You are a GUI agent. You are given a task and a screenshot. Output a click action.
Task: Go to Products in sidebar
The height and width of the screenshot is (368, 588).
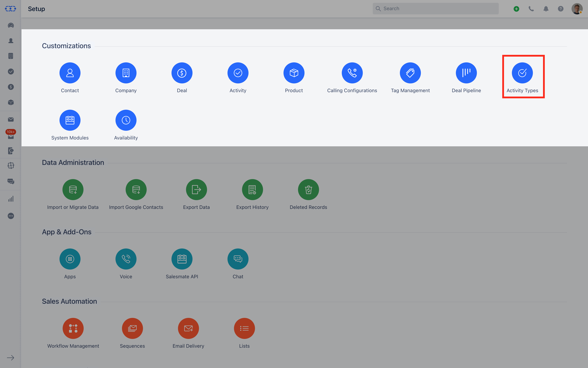coord(11,102)
